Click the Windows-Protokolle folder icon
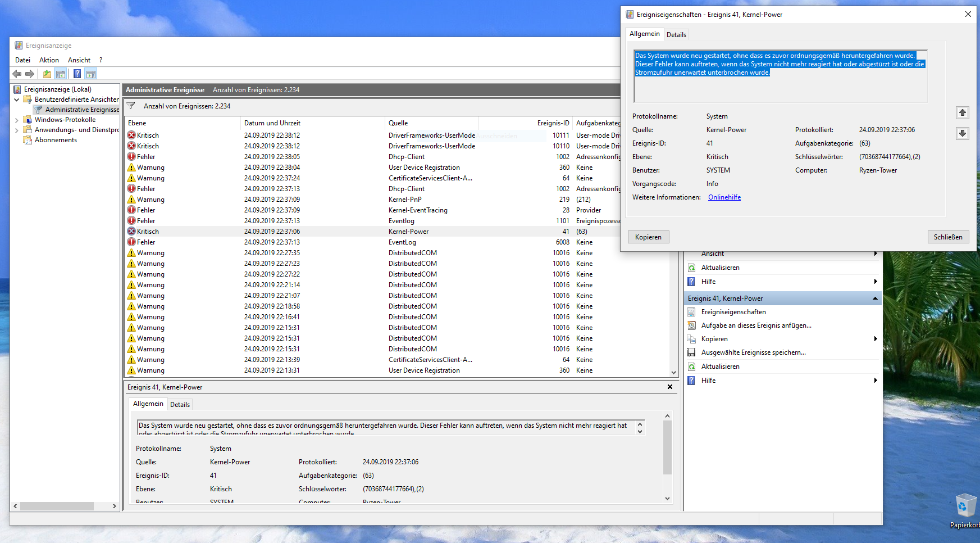The width and height of the screenshot is (980, 543). [x=27, y=120]
